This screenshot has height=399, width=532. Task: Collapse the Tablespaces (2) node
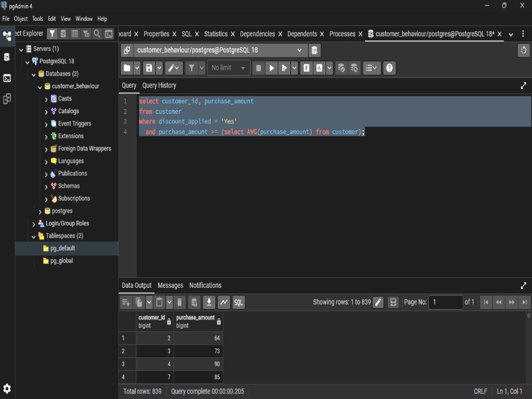[34, 237]
